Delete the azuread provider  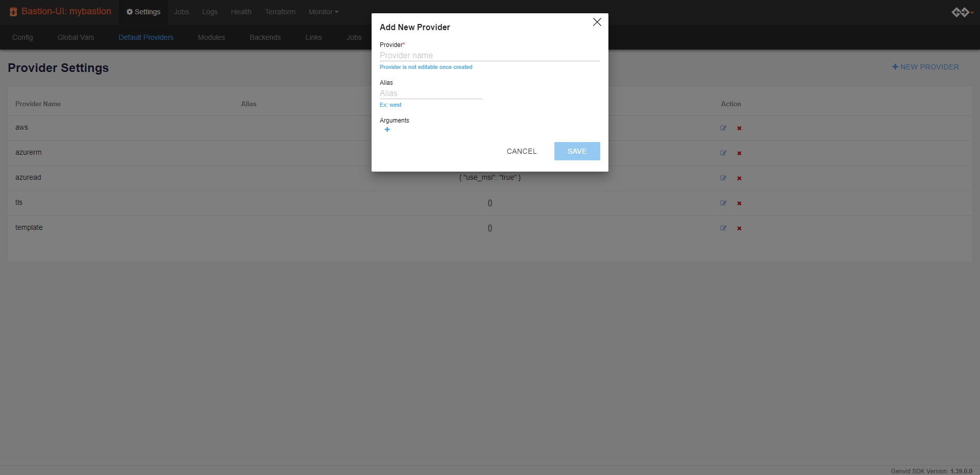739,178
